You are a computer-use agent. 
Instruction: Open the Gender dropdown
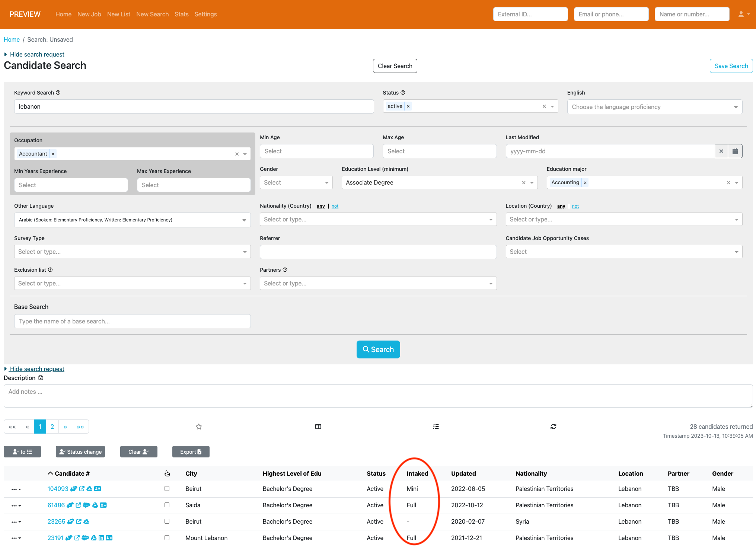[x=296, y=182]
